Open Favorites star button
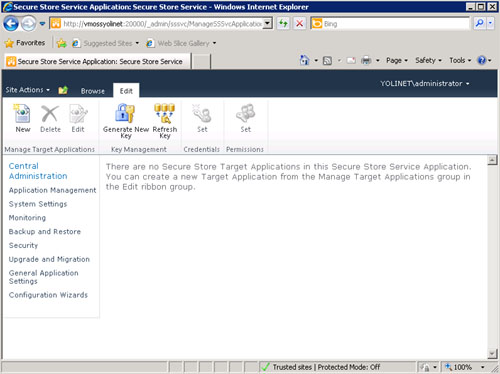This screenshot has height=374, width=500. point(25,43)
